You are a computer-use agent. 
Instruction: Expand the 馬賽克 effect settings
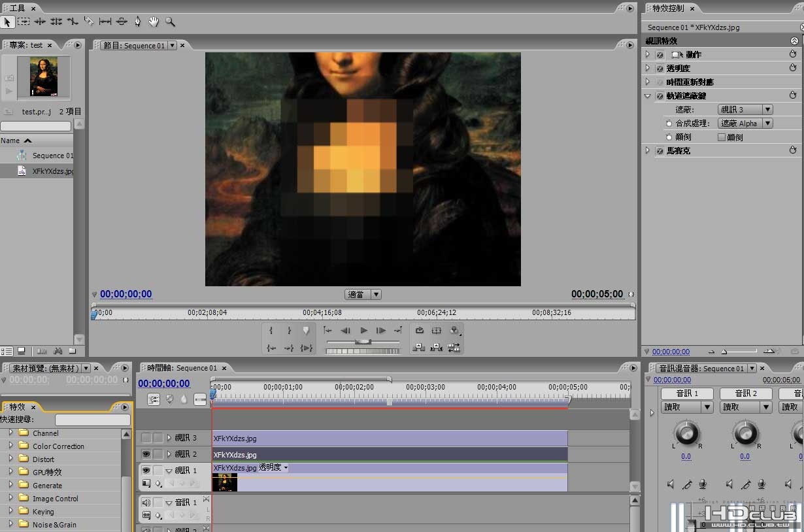(x=648, y=151)
